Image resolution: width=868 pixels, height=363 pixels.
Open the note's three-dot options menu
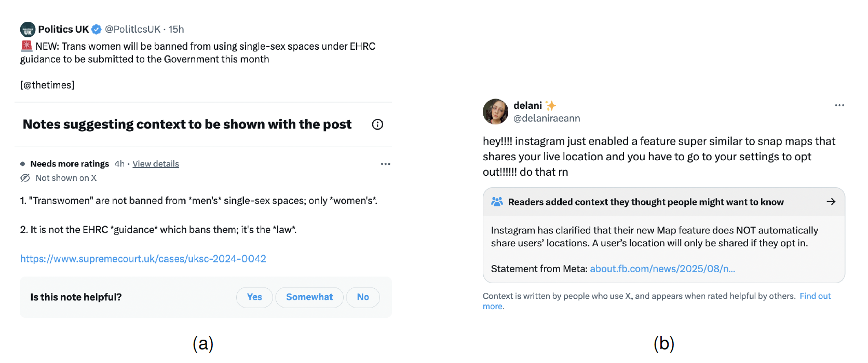[385, 164]
